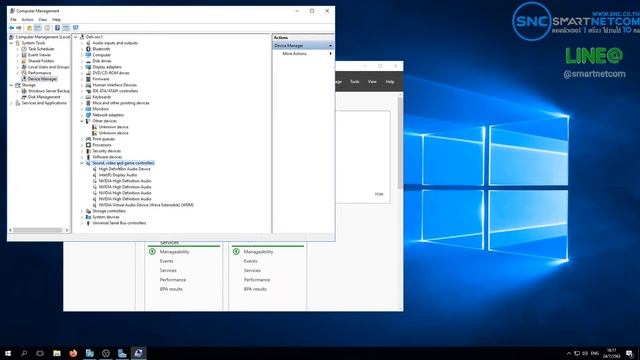Click the Hide link in Server Manager
The width and height of the screenshot is (640, 360).
[379, 194]
